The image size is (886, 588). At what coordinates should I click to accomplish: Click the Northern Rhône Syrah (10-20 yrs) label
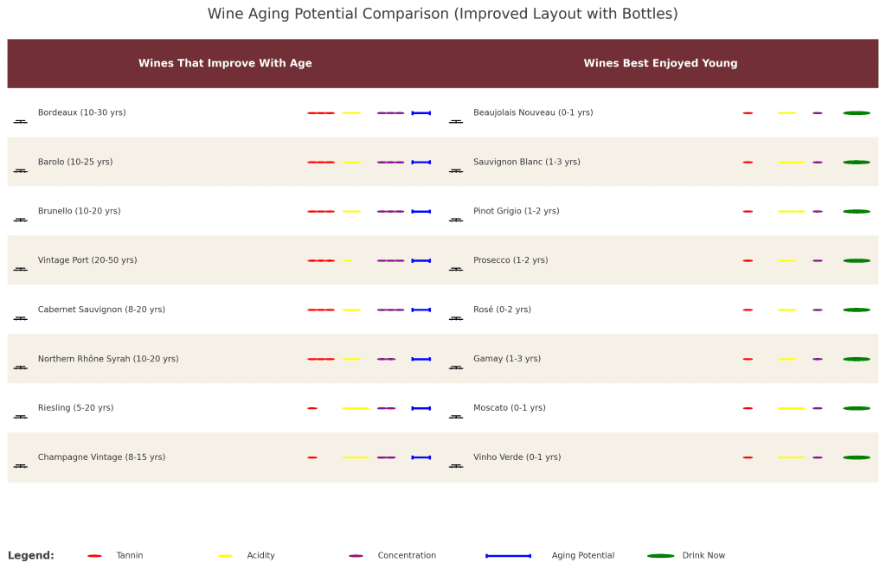(108, 359)
